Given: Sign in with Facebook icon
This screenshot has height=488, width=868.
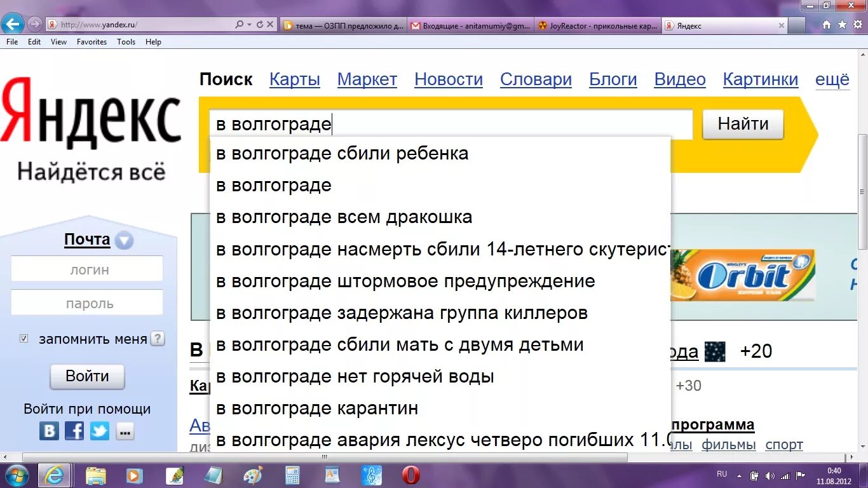Looking at the screenshot, I should coord(74,431).
